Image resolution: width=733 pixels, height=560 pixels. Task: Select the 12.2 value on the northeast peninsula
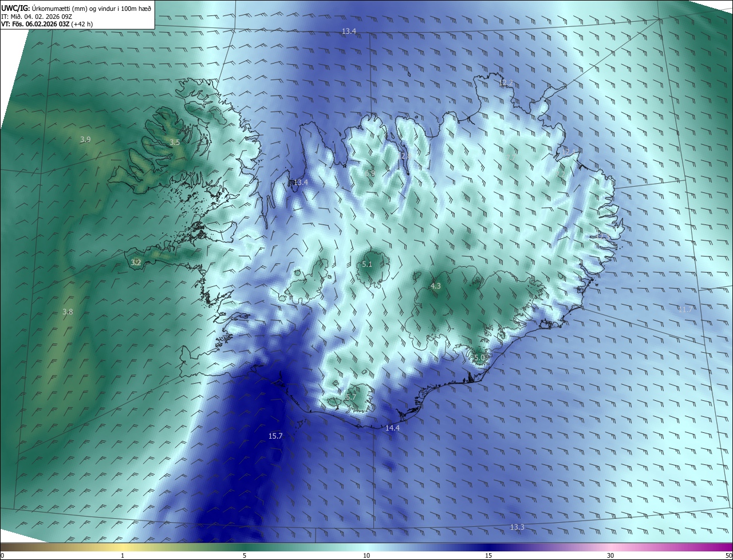click(x=506, y=84)
